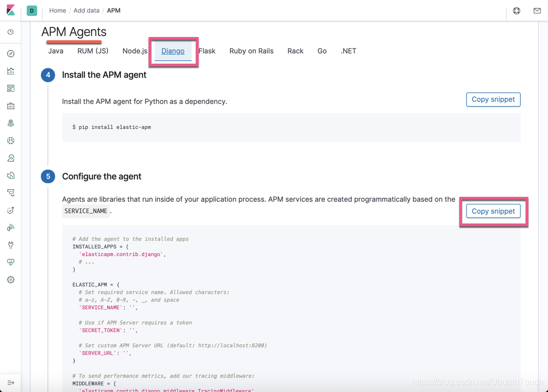Switch to the Ruby on Rails tab
Screen dimensions: 548x392
(x=251, y=51)
